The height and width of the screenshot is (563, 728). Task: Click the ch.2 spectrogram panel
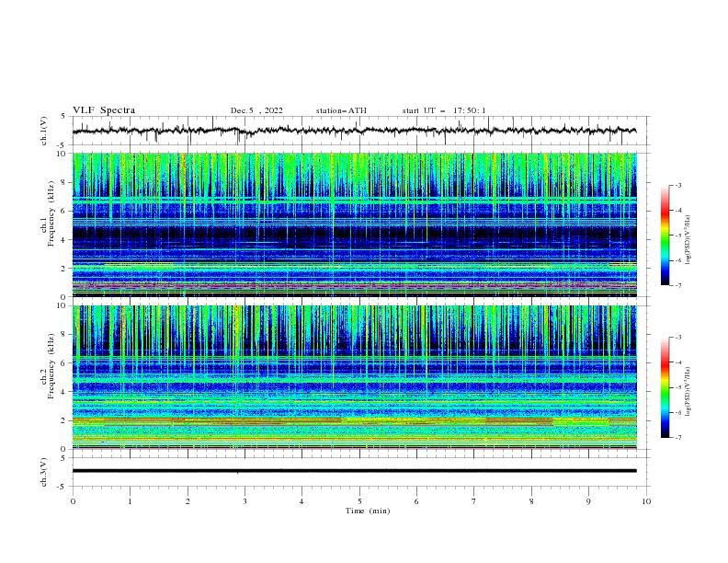tap(355, 377)
